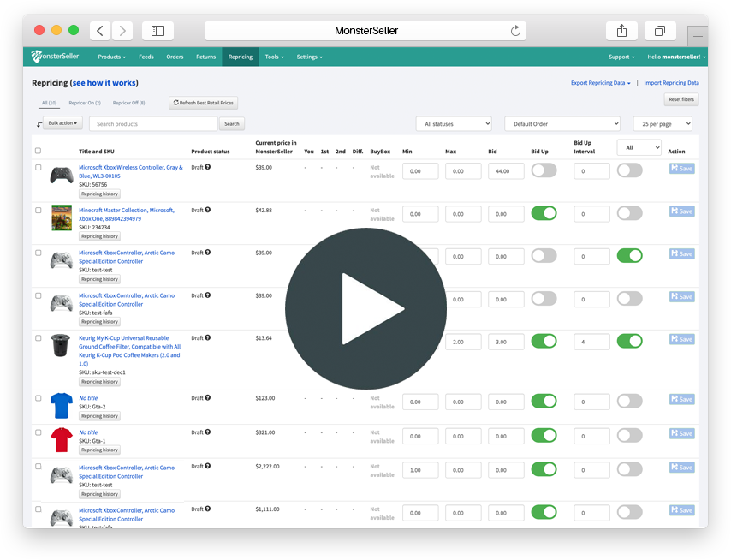Turn off the All-column toggle in Keurig row
Image resolution: width=731 pixels, height=560 pixels.
[630, 341]
